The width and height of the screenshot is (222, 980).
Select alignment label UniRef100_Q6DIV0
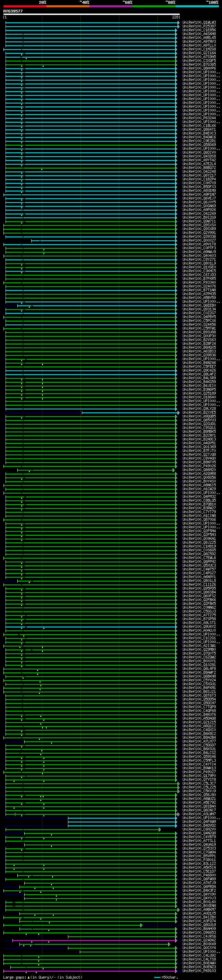tap(199, 152)
